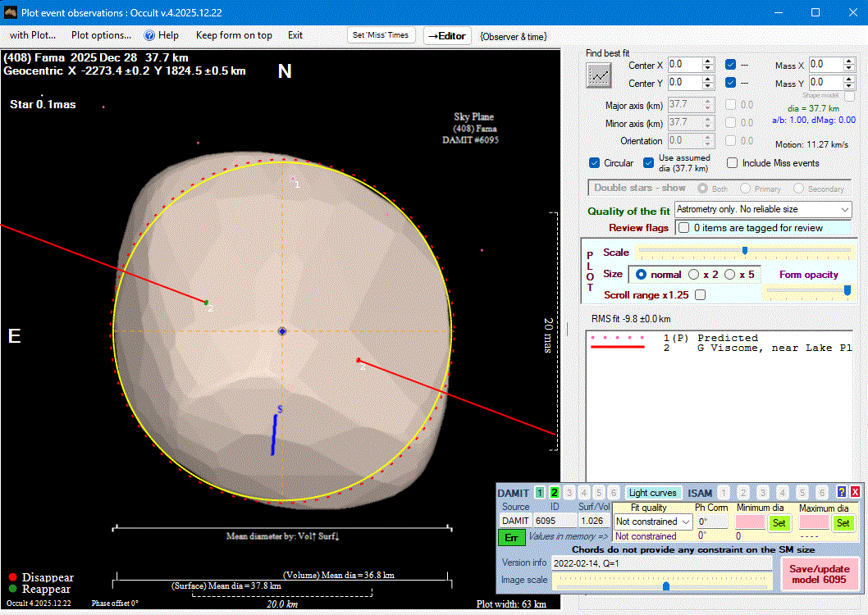Select the x 2 size radio button
Image resolution: width=868 pixels, height=615 pixels.
click(694, 275)
